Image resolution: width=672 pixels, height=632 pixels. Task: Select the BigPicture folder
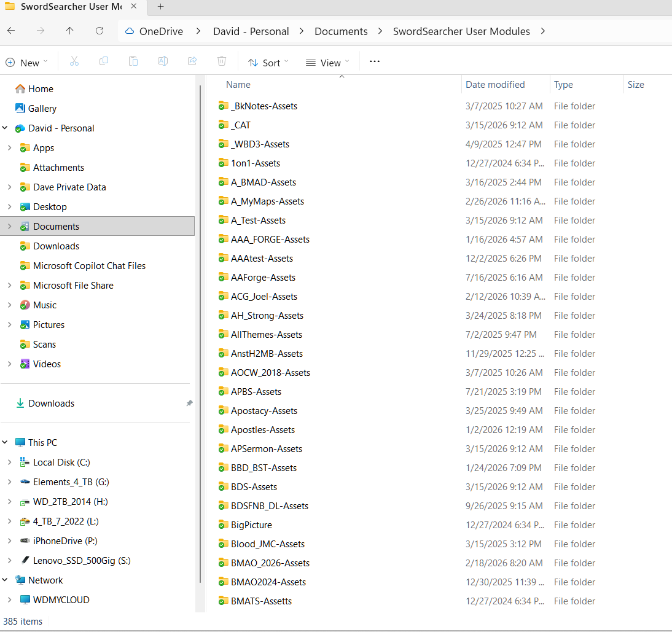click(x=251, y=525)
